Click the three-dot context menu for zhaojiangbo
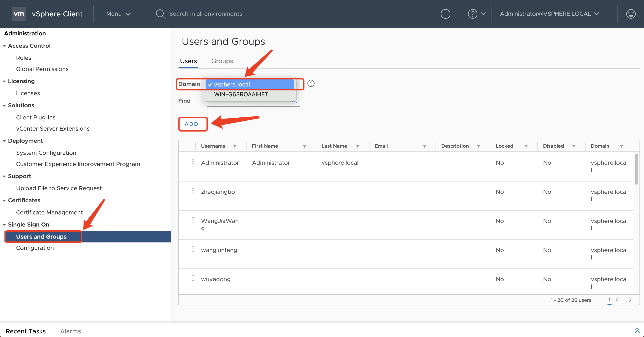Viewport: 644px width, 337px height. [x=193, y=191]
